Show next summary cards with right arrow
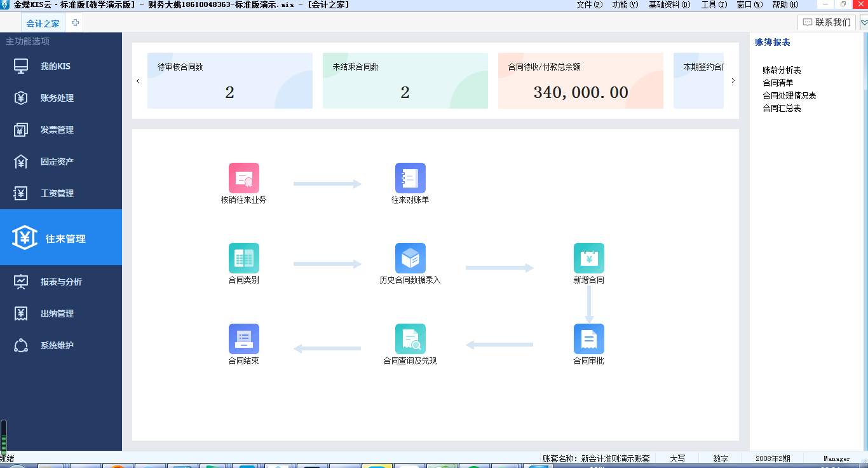 [733, 81]
